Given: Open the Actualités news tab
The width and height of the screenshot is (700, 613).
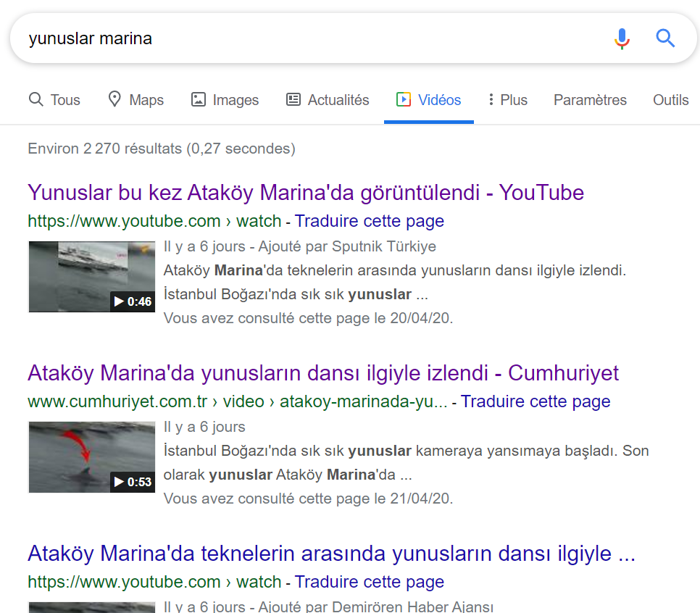Looking at the screenshot, I should (x=328, y=99).
